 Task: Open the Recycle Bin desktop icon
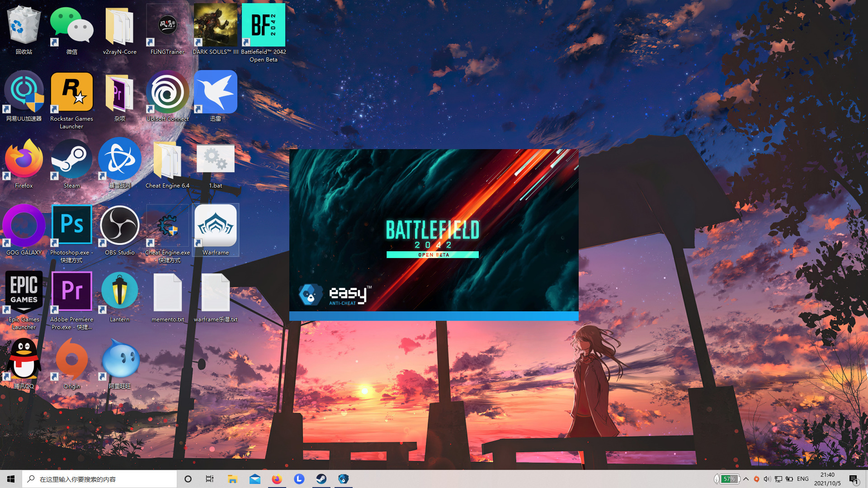[x=24, y=30]
